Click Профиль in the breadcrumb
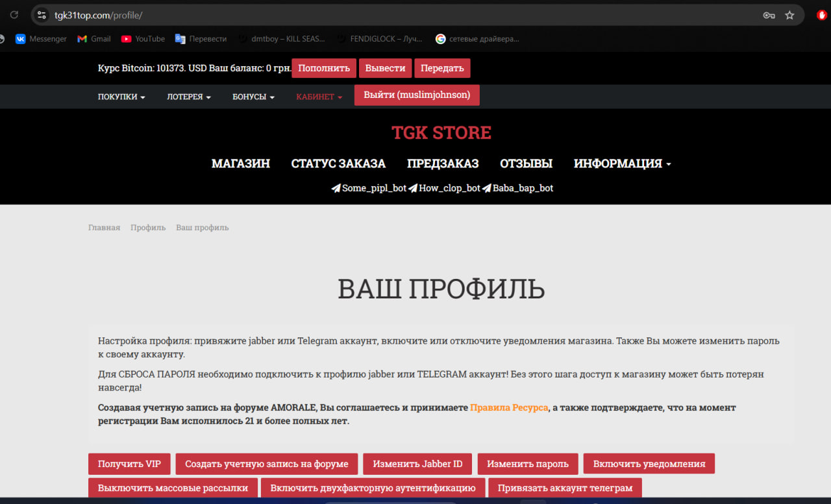This screenshot has height=504, width=831. point(148,228)
